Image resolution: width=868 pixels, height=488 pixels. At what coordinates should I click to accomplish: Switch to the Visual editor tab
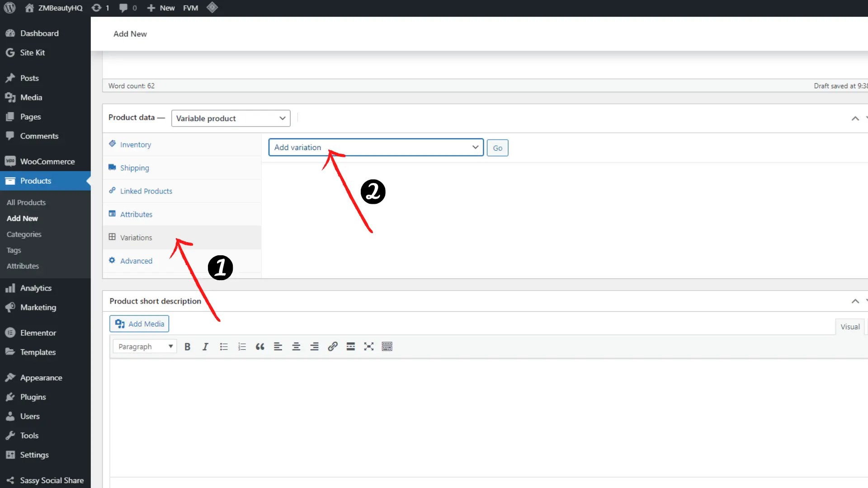850,327
